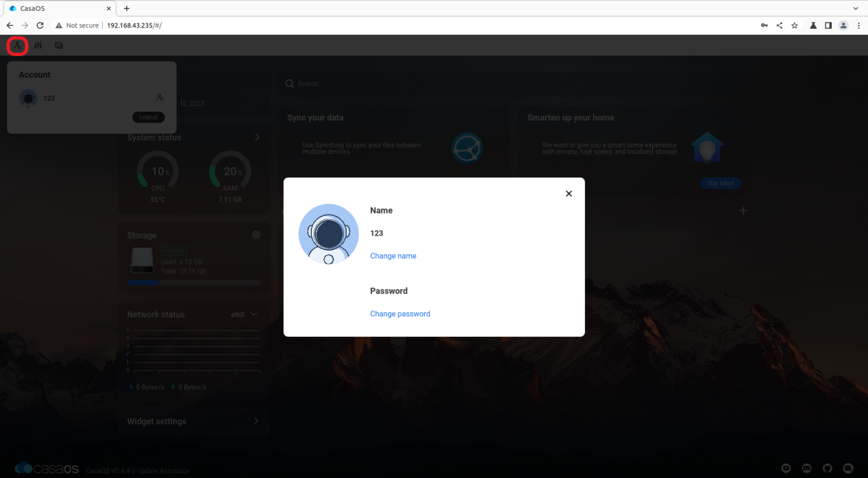Image resolution: width=868 pixels, height=478 pixels.
Task: Open the saved passwords key icon
Action: click(765, 25)
